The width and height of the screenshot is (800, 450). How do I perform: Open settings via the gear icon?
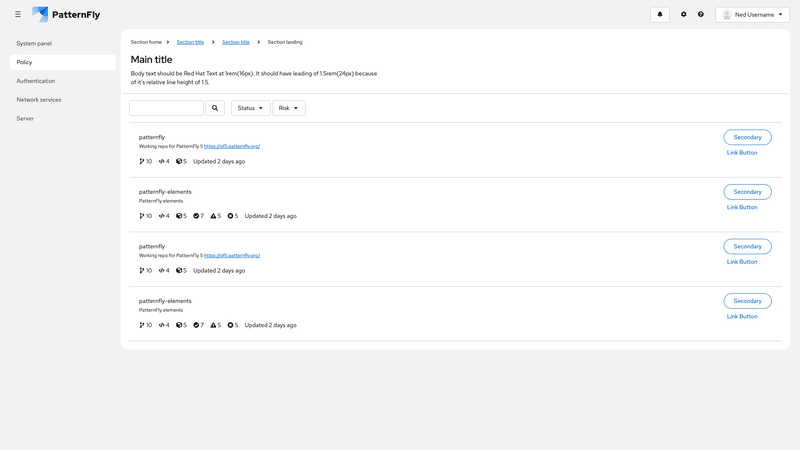click(684, 15)
